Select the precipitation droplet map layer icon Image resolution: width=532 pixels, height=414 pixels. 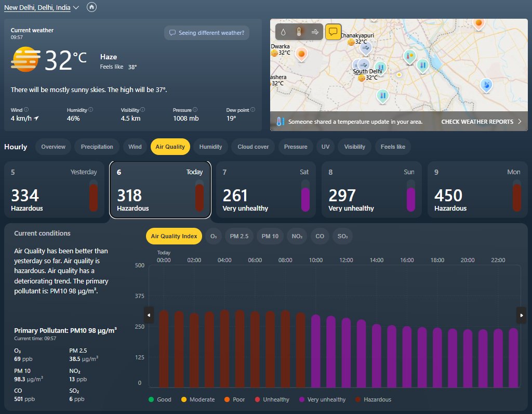pyautogui.click(x=283, y=32)
